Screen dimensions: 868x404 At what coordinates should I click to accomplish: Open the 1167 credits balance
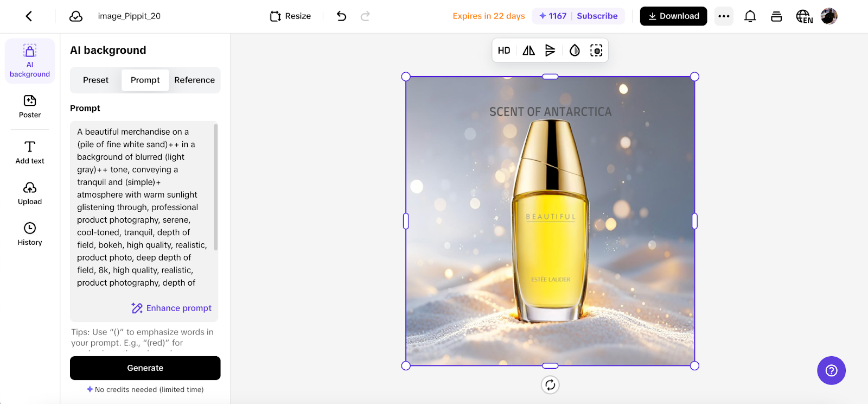click(553, 16)
